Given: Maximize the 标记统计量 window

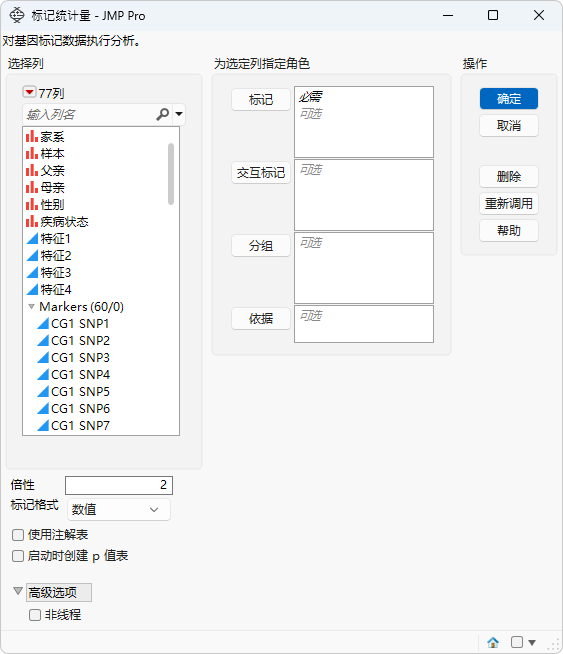Looking at the screenshot, I should point(493,15).
